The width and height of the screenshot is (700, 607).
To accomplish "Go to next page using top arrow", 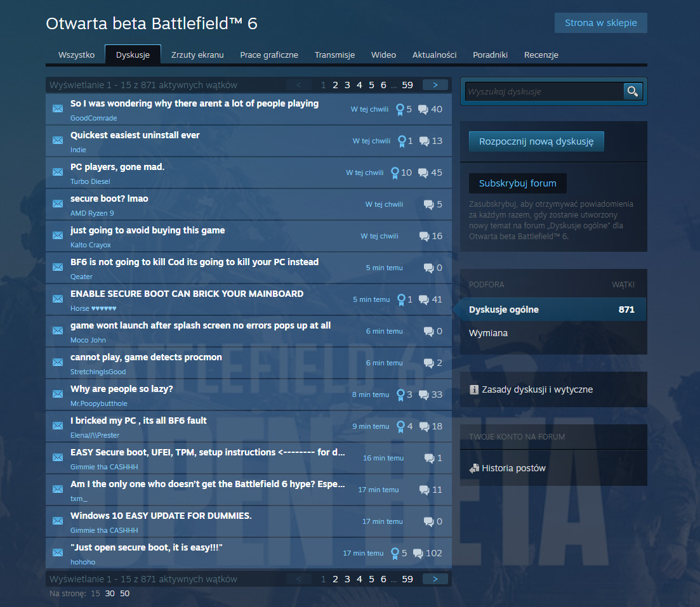I will pyautogui.click(x=435, y=85).
